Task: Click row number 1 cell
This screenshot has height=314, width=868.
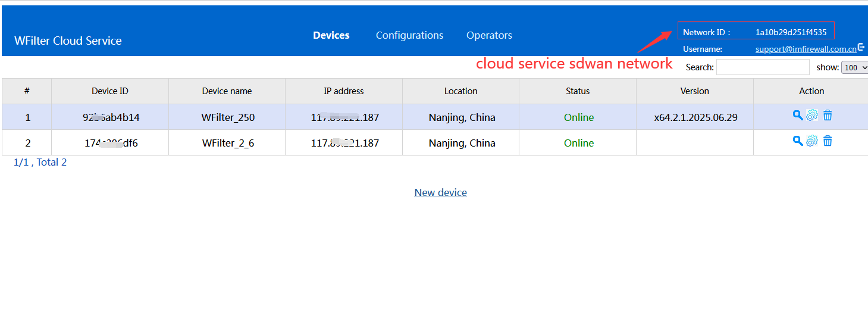Action: tap(27, 117)
